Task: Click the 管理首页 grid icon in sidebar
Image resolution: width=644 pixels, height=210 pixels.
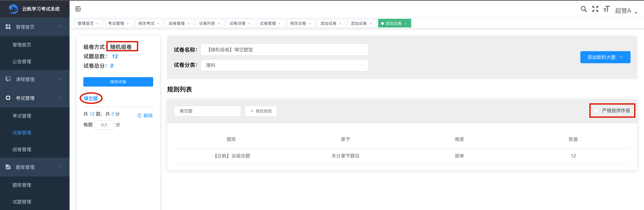Action: coord(8,27)
